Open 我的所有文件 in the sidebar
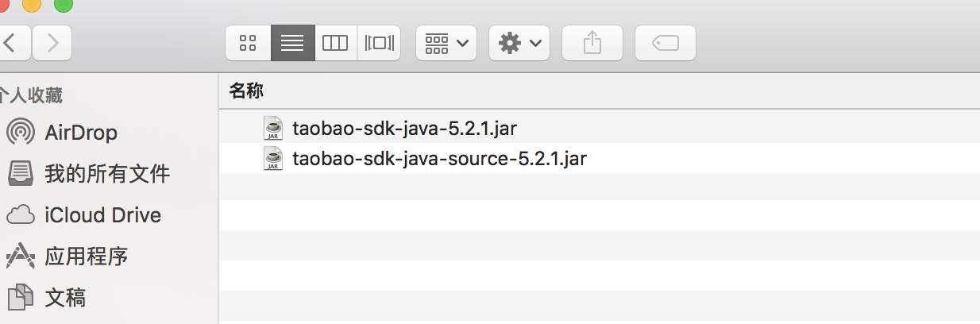Screen dimensions: 980x324 (107, 174)
